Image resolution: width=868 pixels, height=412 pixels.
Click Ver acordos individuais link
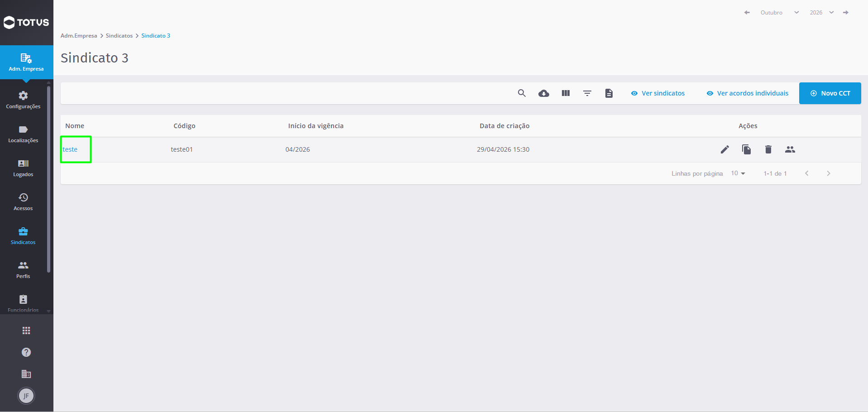(748, 93)
